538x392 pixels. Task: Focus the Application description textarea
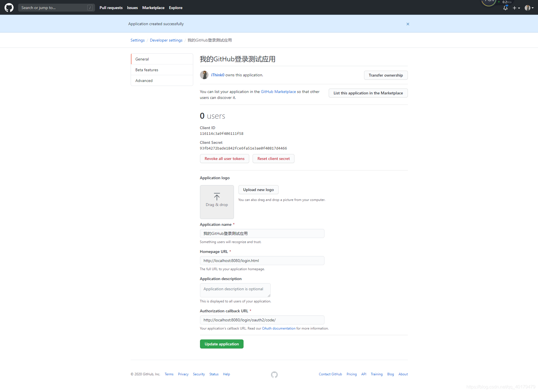(x=235, y=290)
